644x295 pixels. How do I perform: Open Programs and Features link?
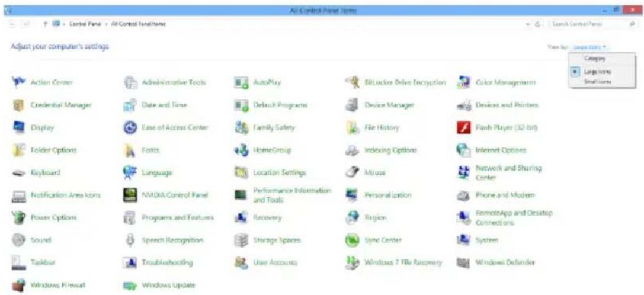tap(177, 218)
